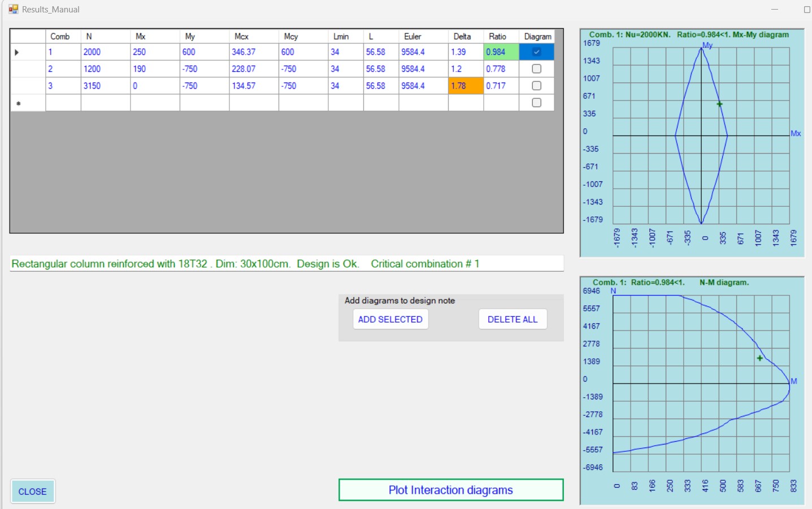Image resolution: width=812 pixels, height=509 pixels.
Task: Check Diagram checkbox for combination 2
Action: pyautogui.click(x=536, y=69)
